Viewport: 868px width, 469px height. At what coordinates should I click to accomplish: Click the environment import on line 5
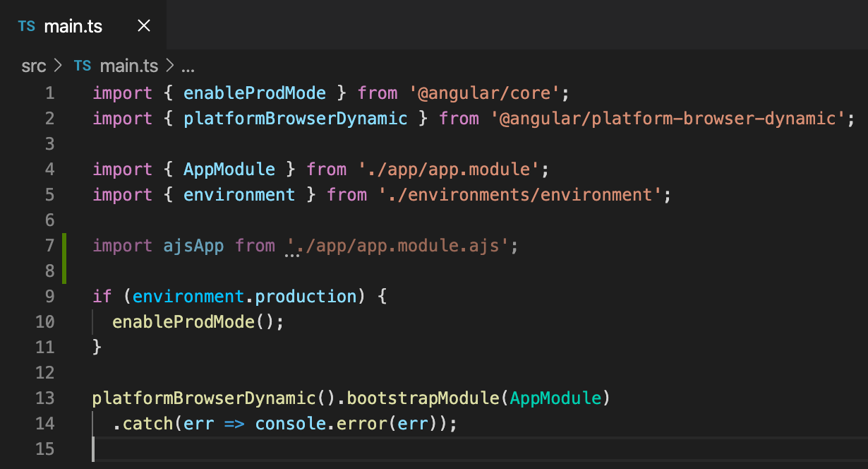(x=239, y=195)
